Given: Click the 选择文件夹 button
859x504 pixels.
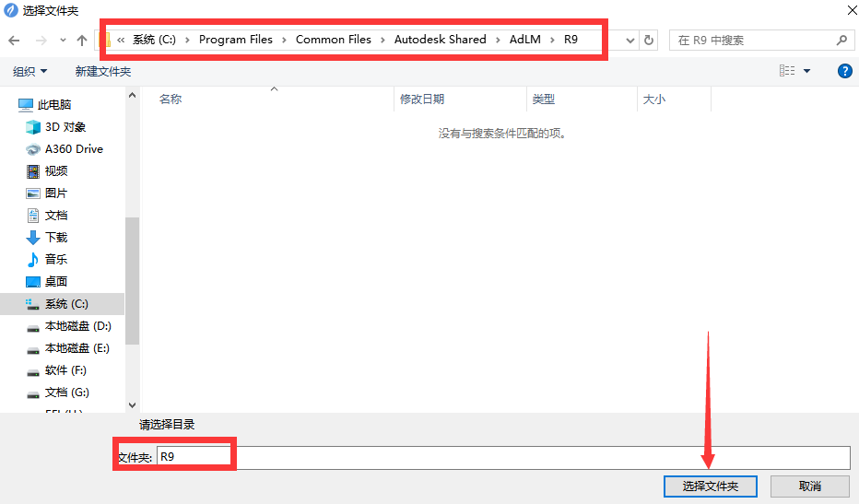Looking at the screenshot, I should tap(710, 486).
